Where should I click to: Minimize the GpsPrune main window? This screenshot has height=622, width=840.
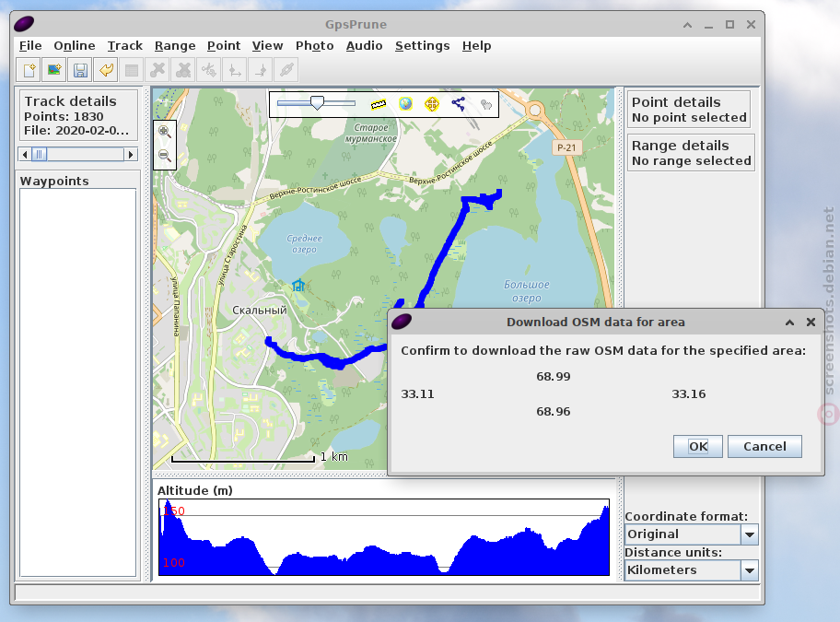709,25
